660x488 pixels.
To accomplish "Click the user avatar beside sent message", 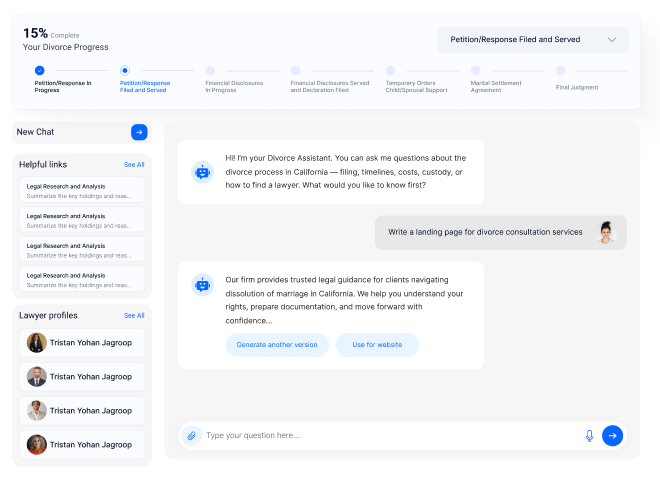I will click(605, 233).
